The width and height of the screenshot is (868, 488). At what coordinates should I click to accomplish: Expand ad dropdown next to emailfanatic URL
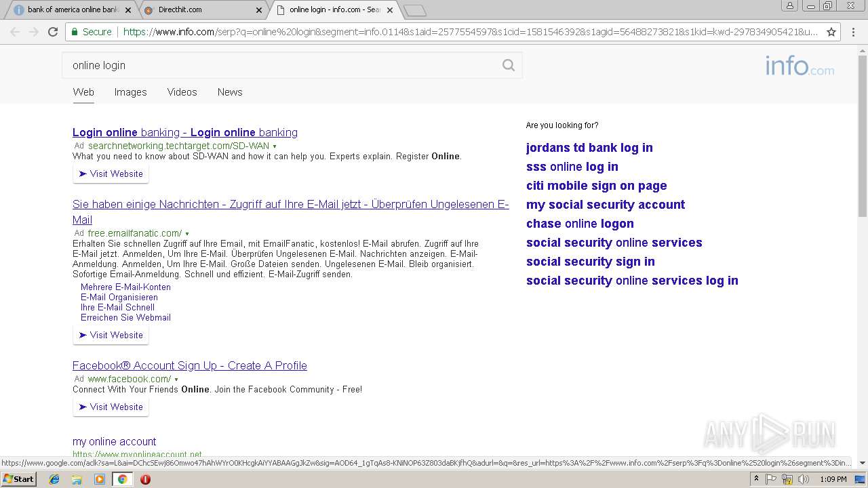[x=187, y=234]
